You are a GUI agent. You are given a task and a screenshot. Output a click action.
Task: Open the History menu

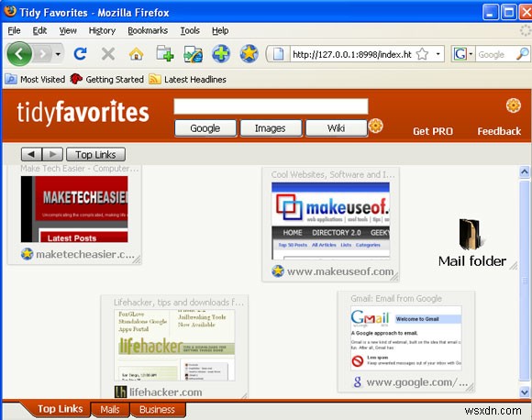pyautogui.click(x=102, y=30)
